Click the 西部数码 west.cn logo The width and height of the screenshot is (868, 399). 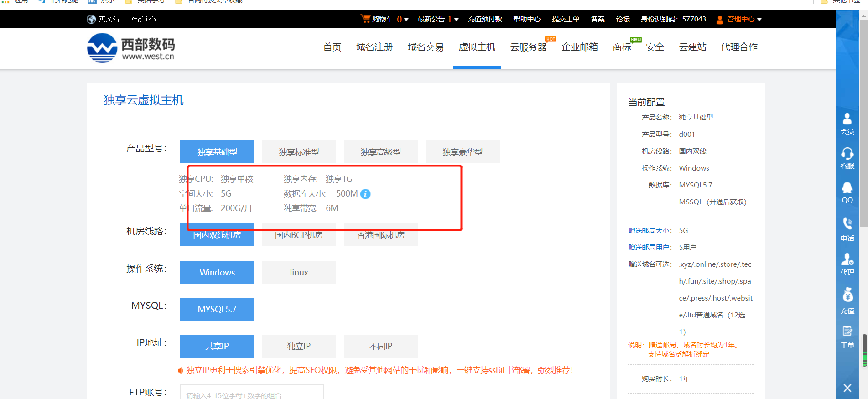(131, 48)
